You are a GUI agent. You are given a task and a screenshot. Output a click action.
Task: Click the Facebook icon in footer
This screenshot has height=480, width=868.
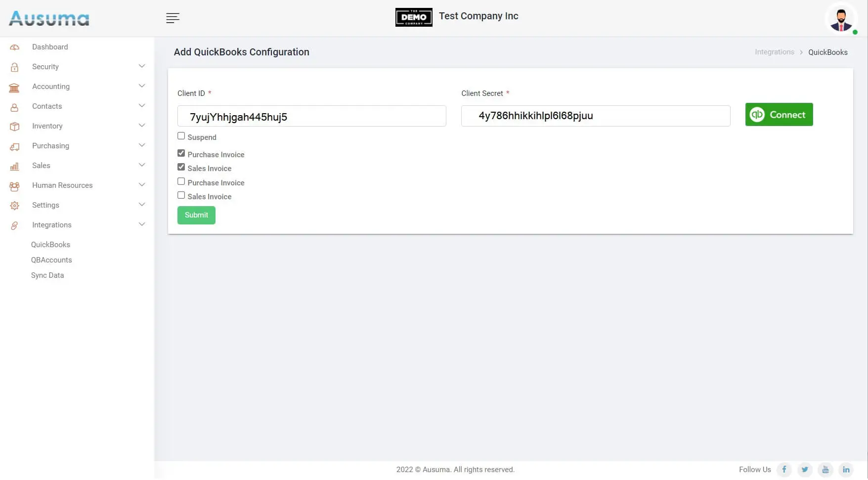pyautogui.click(x=784, y=470)
